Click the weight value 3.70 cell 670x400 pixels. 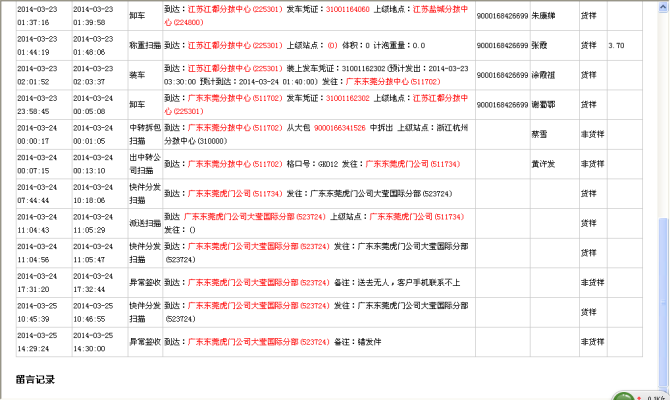[x=616, y=46]
